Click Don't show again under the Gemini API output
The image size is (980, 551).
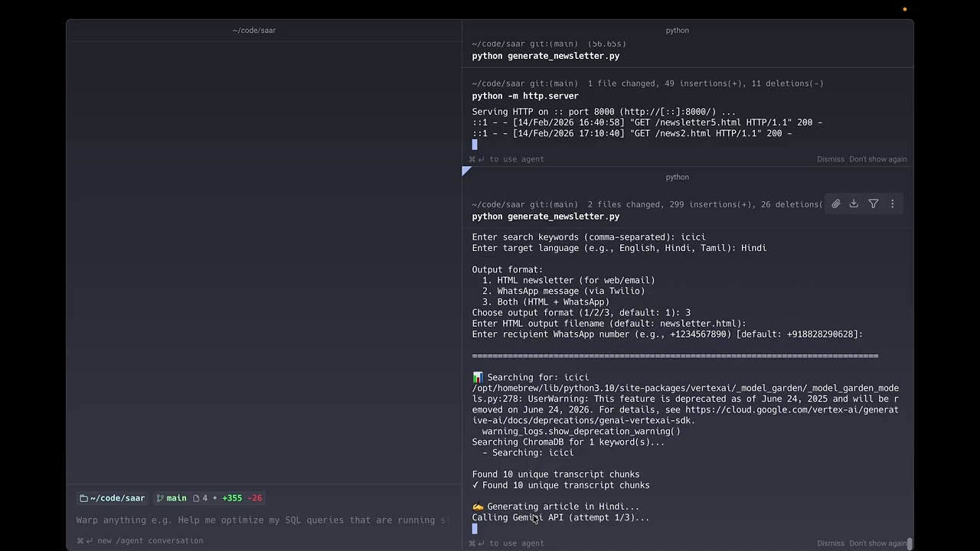pos(877,543)
